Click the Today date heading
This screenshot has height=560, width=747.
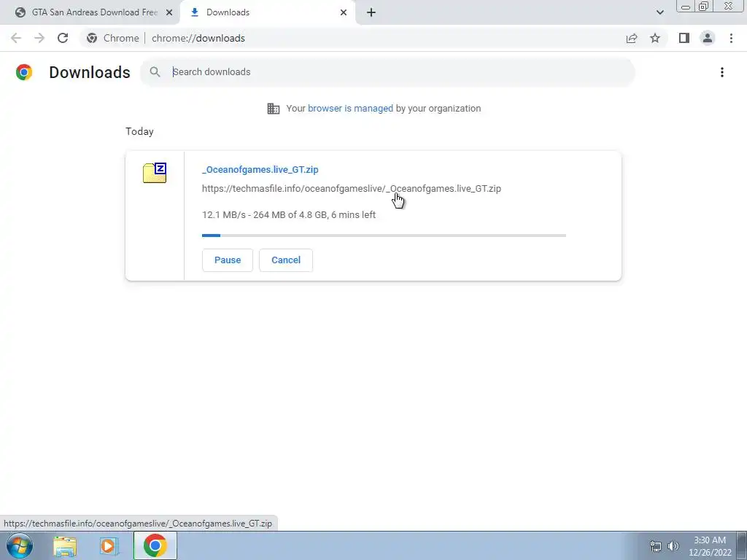(x=139, y=131)
